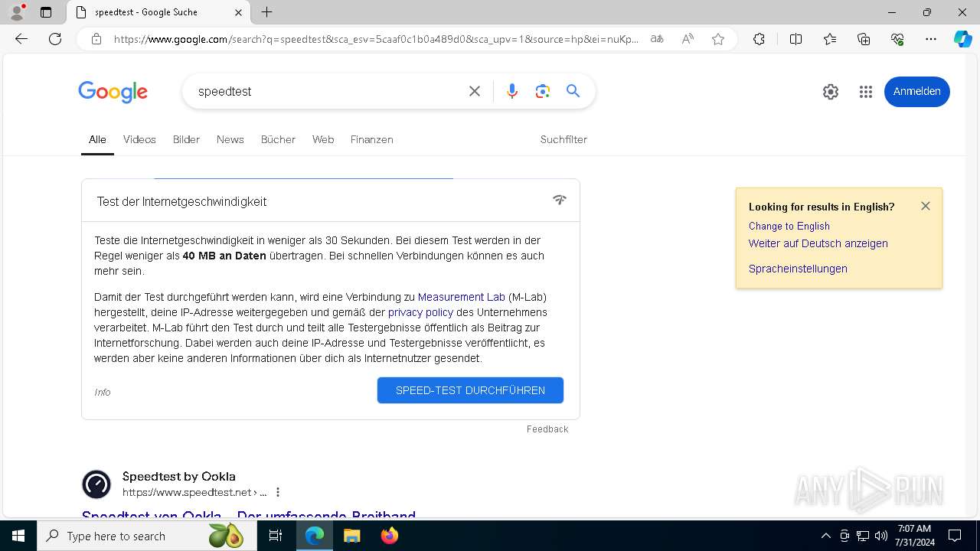The image size is (980, 551).
Task: Click the speed test wifi icon
Action: 560,201
